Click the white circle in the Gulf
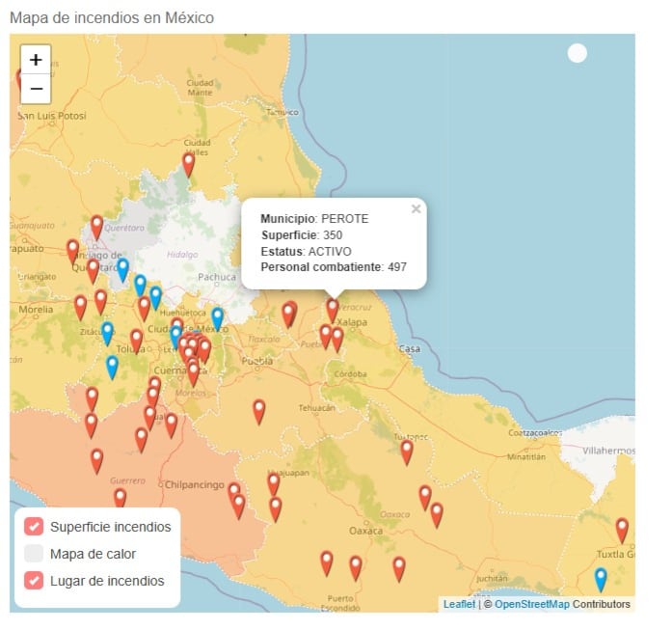Viewport: 672px width, 630px height. pyautogui.click(x=577, y=54)
